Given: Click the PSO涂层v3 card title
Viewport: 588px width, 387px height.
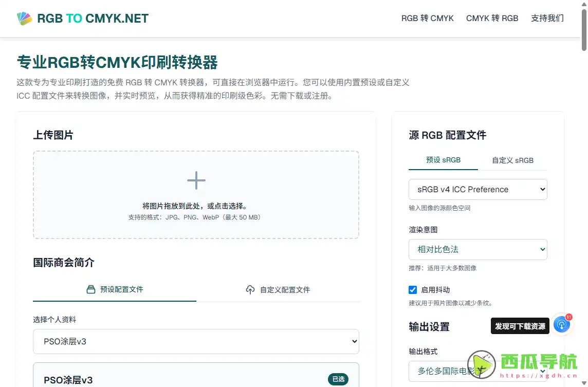Looking at the screenshot, I should (x=68, y=380).
